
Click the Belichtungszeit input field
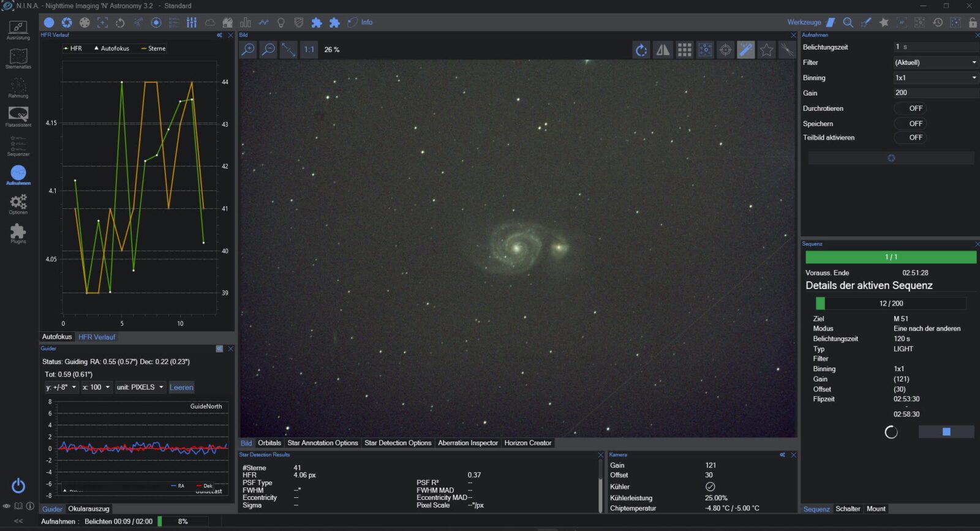[x=935, y=47]
